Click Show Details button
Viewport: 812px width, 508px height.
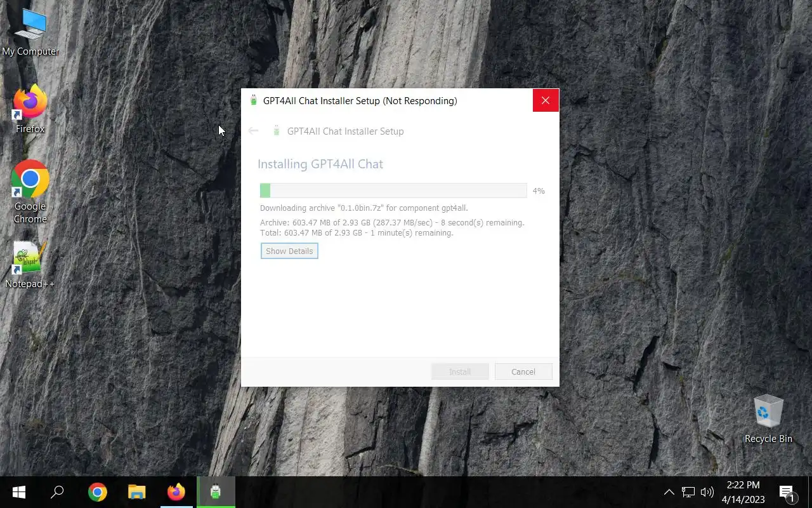(289, 251)
